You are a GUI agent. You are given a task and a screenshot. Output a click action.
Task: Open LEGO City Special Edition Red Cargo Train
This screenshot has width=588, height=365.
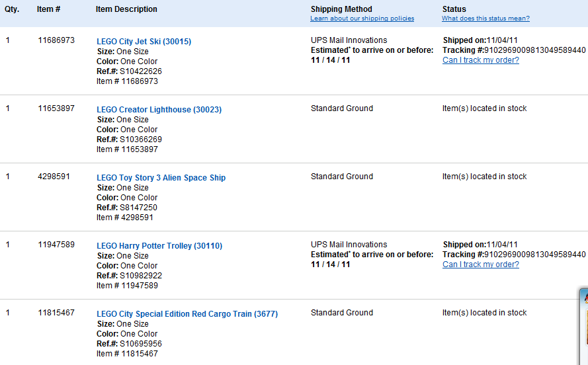(187, 314)
